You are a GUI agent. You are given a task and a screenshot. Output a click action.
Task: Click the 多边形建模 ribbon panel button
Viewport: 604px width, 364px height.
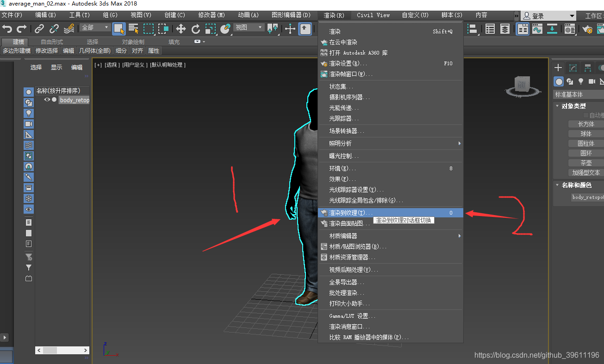coord(17,51)
